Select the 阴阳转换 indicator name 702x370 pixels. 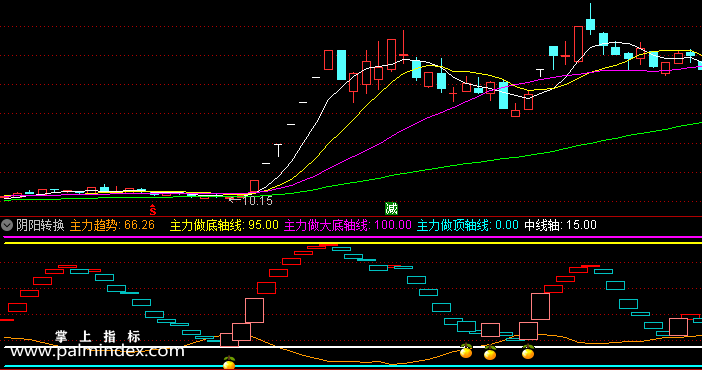point(40,225)
